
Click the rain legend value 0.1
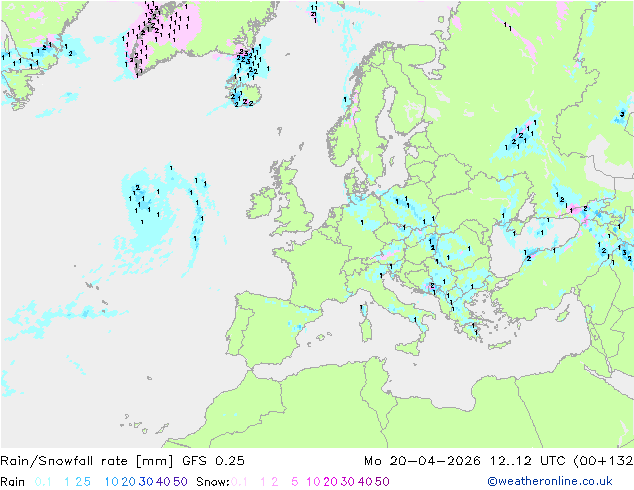[43, 482]
